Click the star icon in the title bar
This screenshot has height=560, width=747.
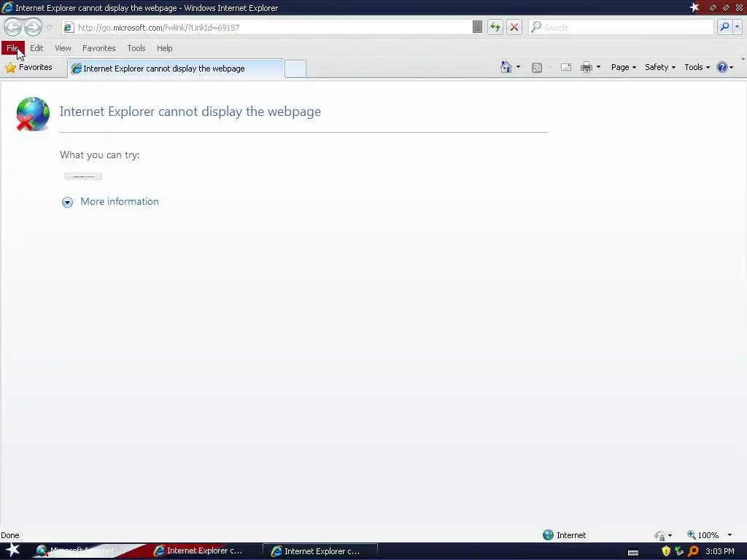tap(694, 7)
